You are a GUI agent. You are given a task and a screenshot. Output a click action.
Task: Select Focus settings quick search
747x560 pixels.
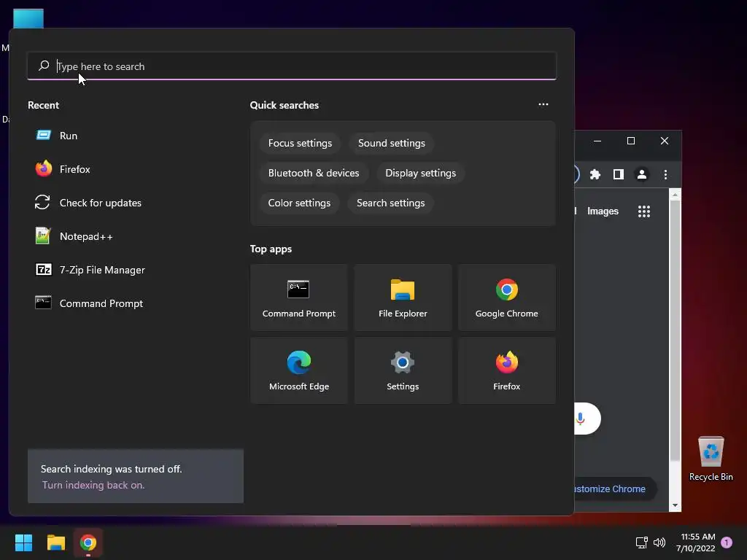coord(300,144)
